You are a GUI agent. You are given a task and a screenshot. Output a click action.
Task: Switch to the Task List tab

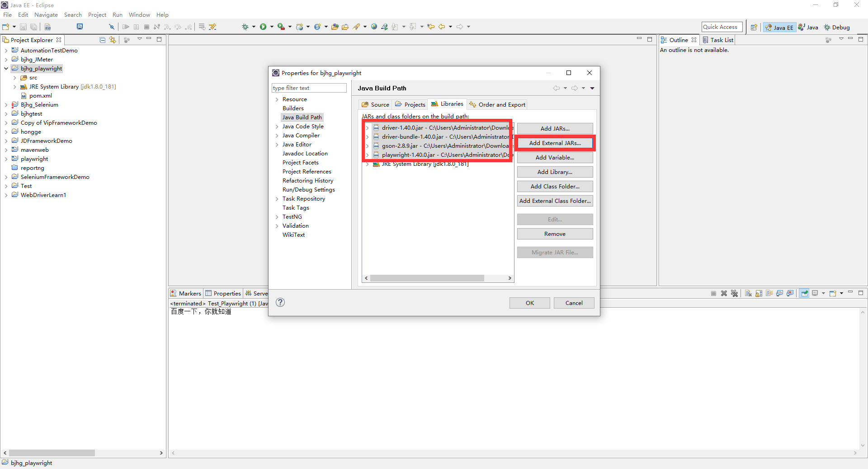718,40
